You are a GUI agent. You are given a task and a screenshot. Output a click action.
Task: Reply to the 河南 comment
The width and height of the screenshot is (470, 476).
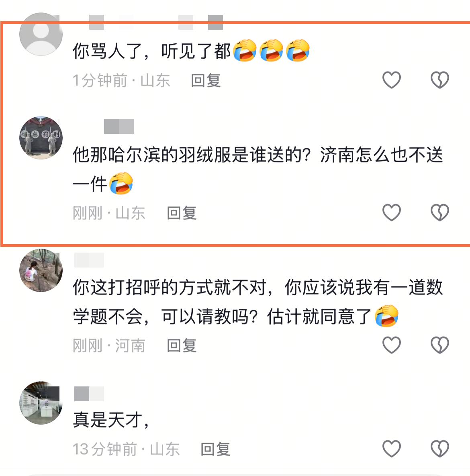pos(182,346)
